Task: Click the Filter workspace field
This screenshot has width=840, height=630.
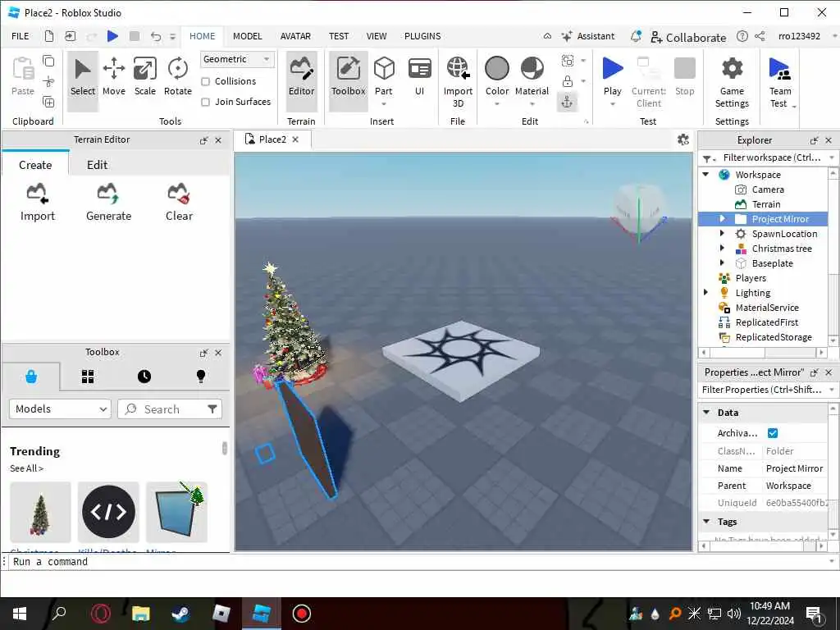Action: pos(771,157)
